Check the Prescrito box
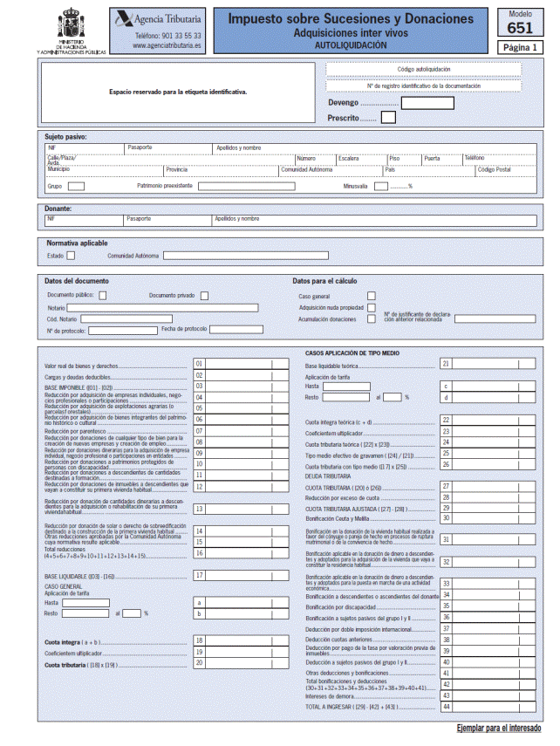The image size is (560, 746). coord(388,117)
